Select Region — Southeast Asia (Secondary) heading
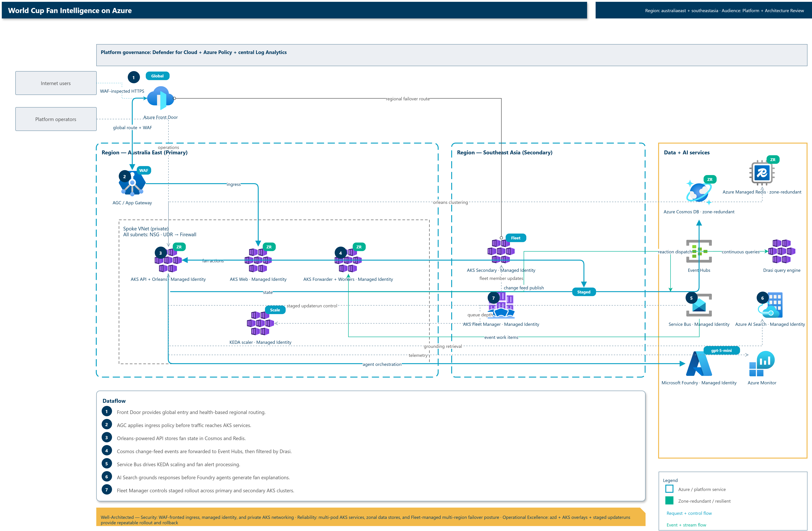Viewport: 812px width, 531px height. coord(505,152)
